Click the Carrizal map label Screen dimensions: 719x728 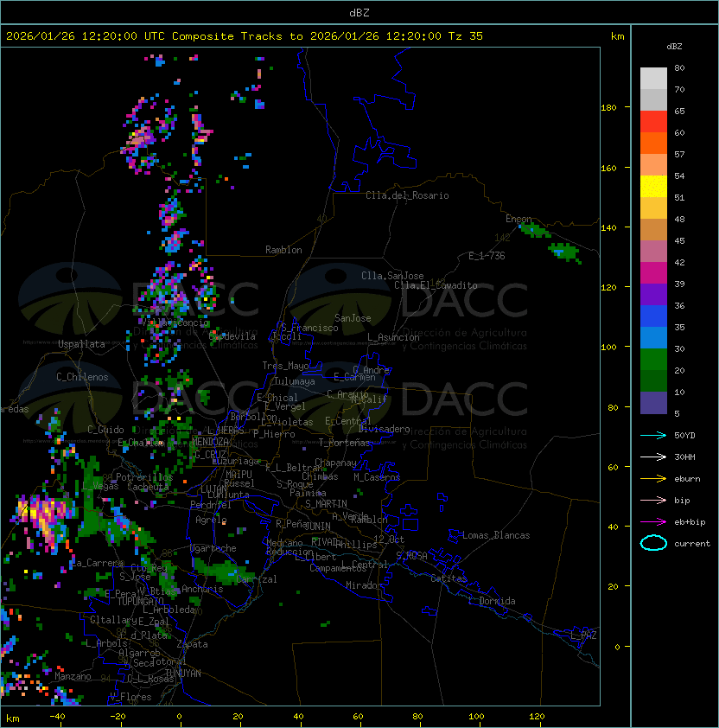point(256,579)
